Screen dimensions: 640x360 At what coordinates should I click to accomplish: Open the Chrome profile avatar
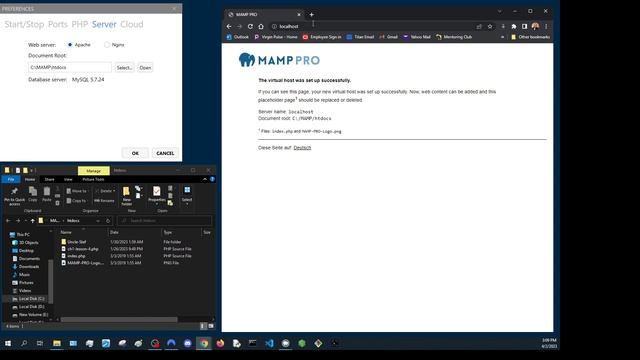pyautogui.click(x=535, y=26)
